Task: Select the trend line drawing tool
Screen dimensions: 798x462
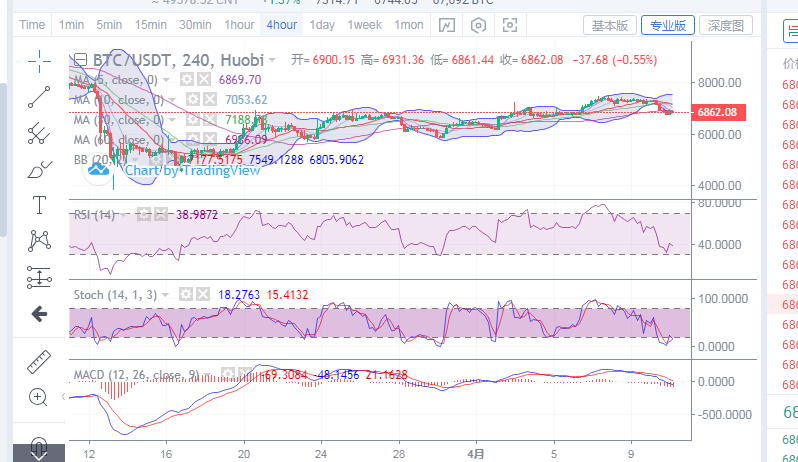Action: coord(39,97)
